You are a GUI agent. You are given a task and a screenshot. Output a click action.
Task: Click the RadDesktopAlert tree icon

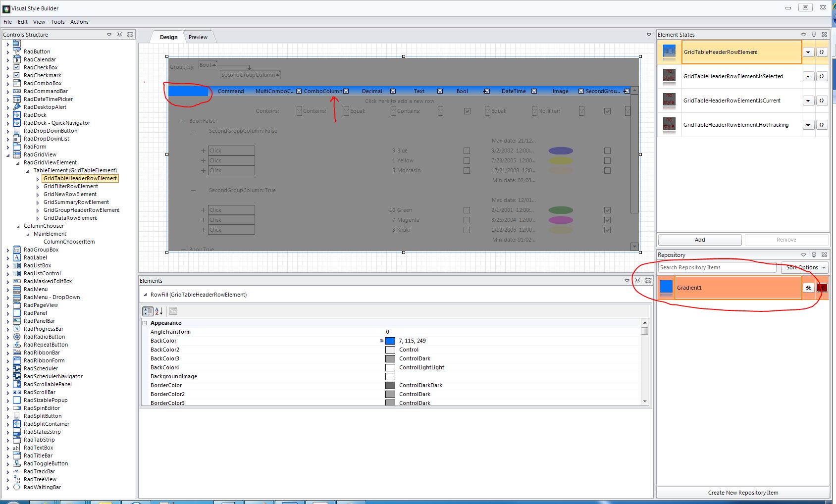coord(17,107)
